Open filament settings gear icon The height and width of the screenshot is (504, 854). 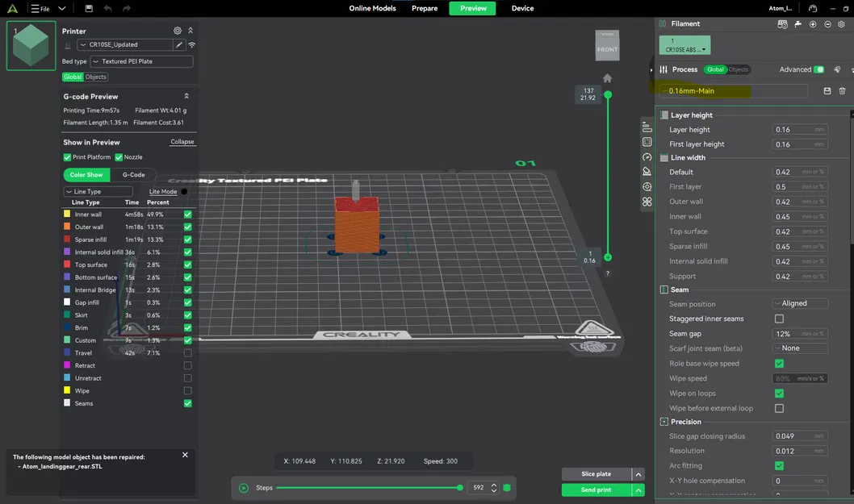841,24
